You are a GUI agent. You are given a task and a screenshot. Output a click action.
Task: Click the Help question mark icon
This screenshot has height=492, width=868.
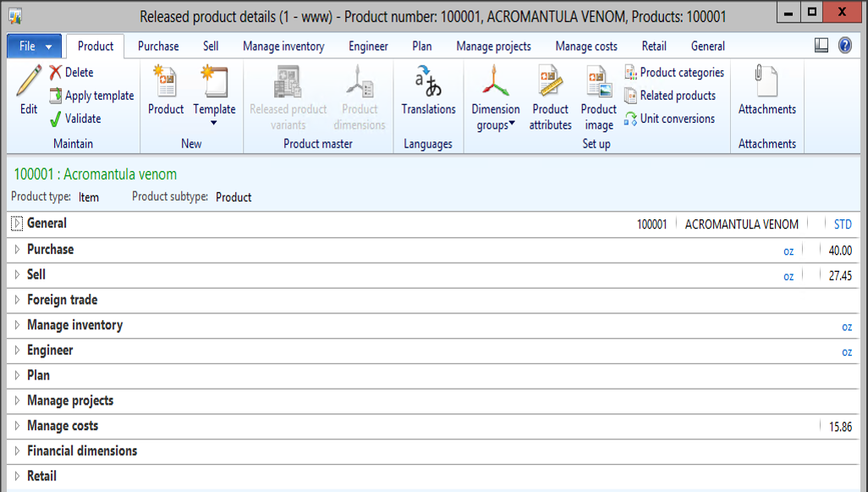point(844,46)
